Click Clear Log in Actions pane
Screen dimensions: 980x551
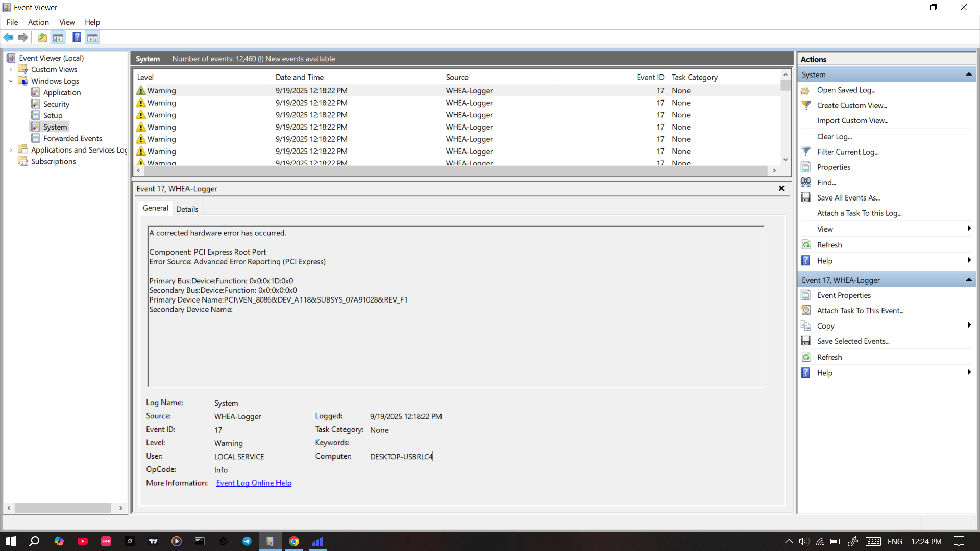click(x=834, y=136)
